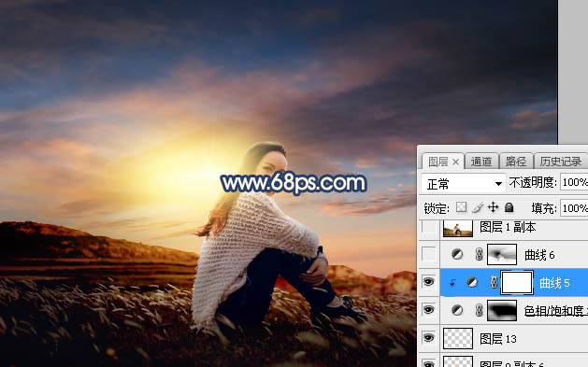Select the 色相/饱和度 layer name
The width and height of the screenshot is (588, 367).
(x=556, y=310)
